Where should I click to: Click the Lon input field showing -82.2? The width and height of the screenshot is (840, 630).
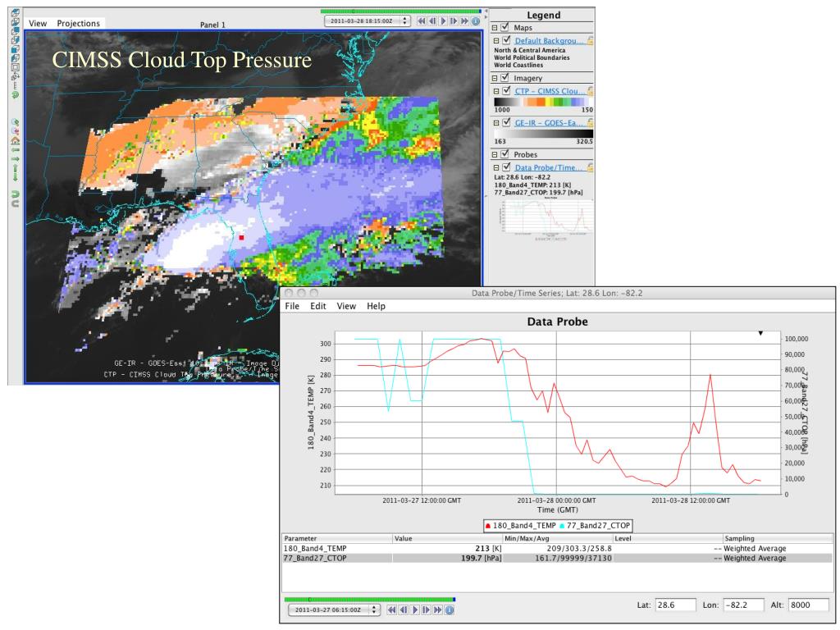(743, 605)
